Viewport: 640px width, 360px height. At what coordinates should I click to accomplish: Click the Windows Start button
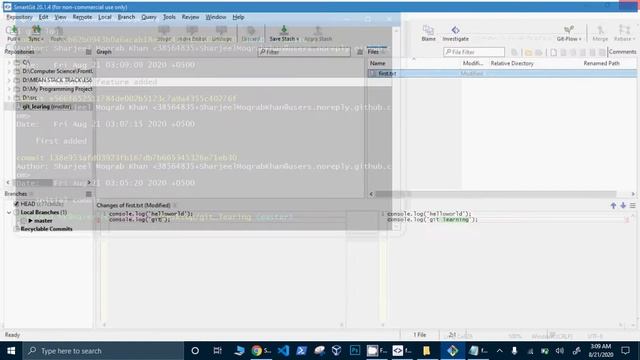[x=11, y=351]
